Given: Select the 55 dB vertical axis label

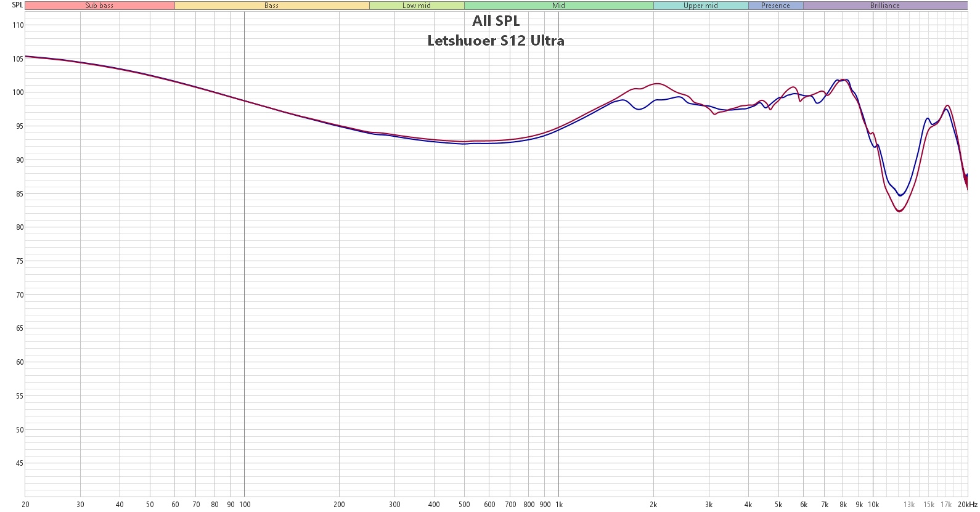Looking at the screenshot, I should point(19,396).
